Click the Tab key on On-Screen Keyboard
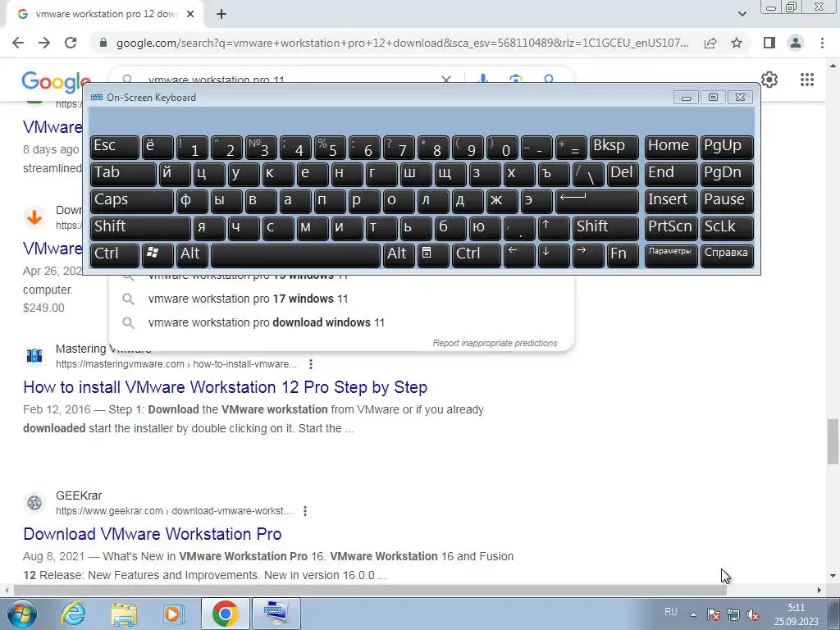The image size is (840, 630). pos(123,174)
